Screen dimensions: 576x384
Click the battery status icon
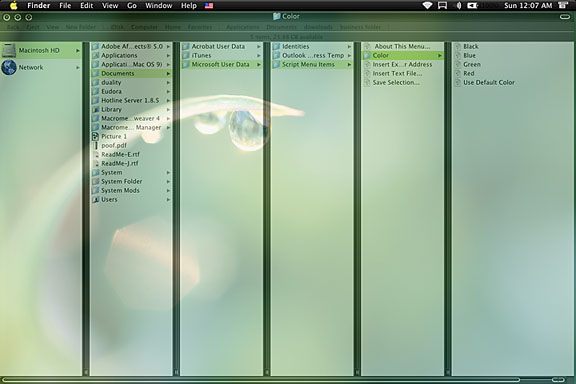(x=472, y=6)
